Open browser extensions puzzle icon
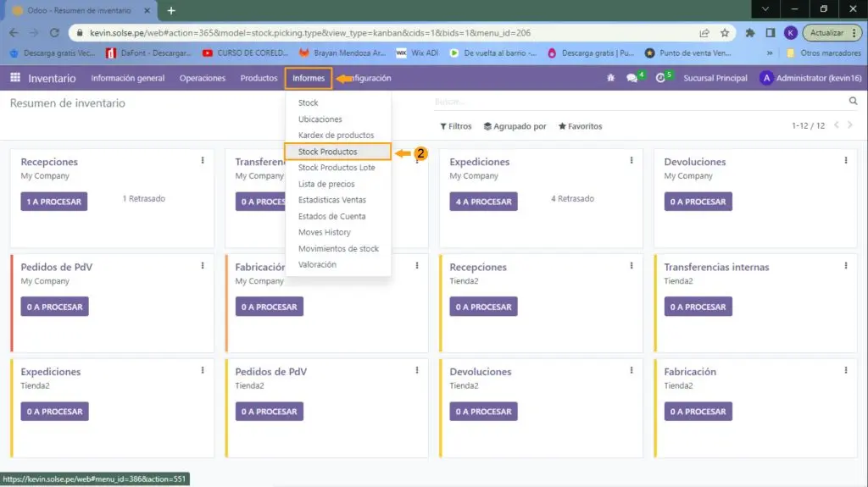This screenshot has height=487, width=868. pos(750,33)
